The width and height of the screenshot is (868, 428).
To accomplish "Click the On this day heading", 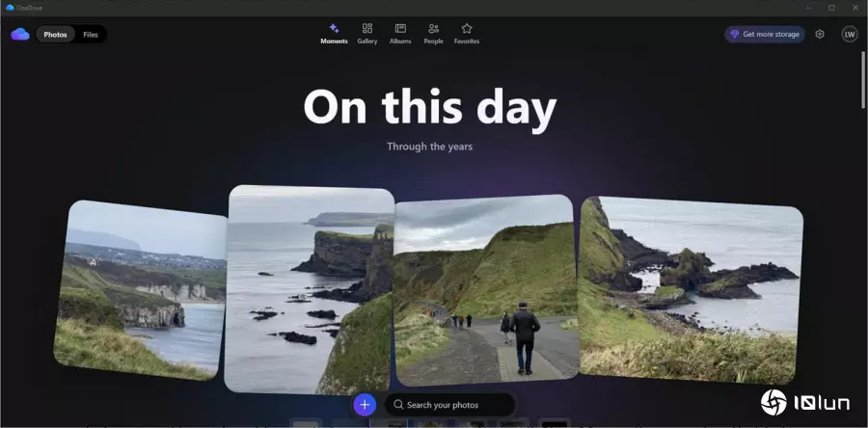I will tap(429, 108).
